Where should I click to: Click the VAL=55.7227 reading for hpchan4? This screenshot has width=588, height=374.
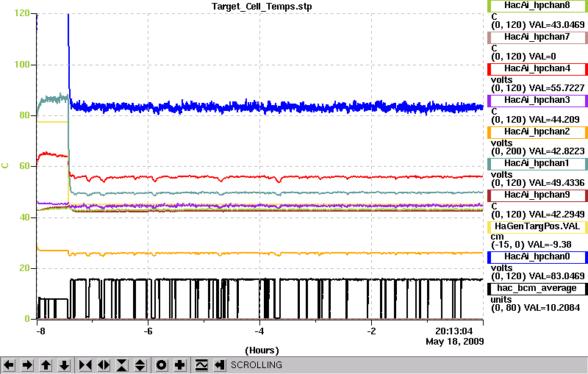click(556, 88)
